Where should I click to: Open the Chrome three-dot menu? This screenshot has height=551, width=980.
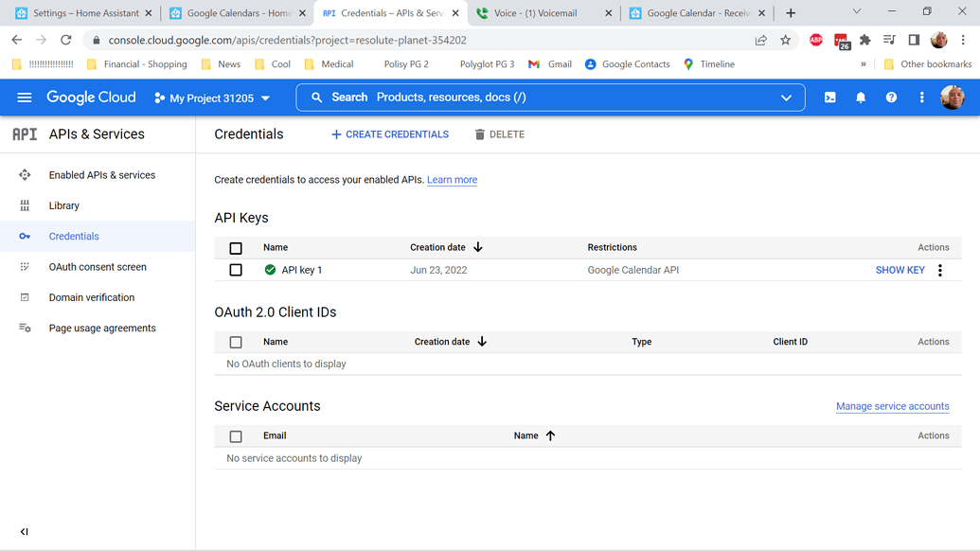tap(963, 40)
